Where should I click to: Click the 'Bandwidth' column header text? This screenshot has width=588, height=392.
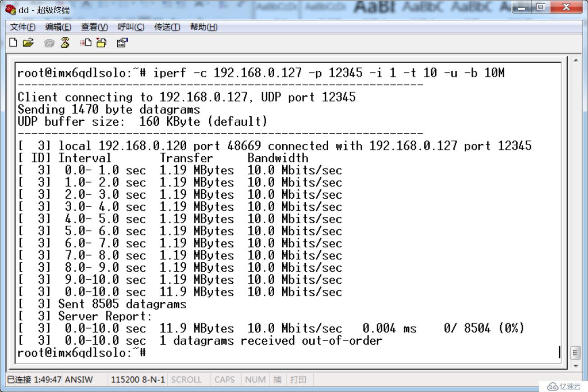pyautogui.click(x=278, y=158)
